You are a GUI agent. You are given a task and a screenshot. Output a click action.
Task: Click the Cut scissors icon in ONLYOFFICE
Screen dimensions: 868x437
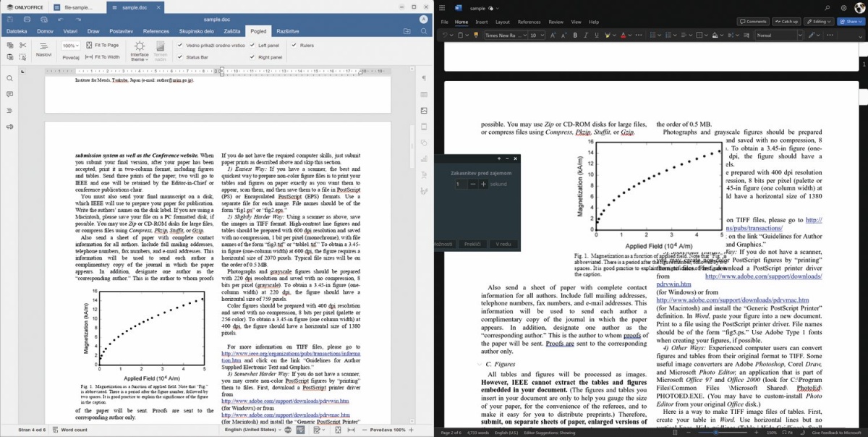[x=23, y=45]
